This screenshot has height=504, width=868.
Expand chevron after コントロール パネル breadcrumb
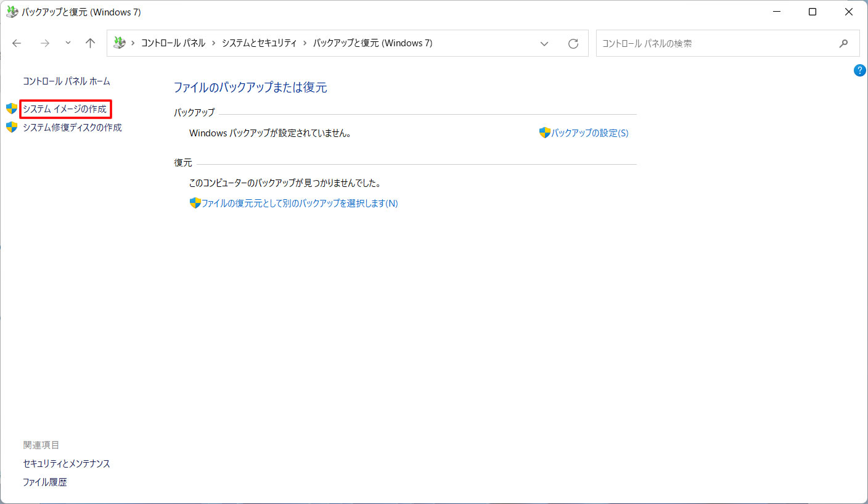pyautogui.click(x=213, y=43)
